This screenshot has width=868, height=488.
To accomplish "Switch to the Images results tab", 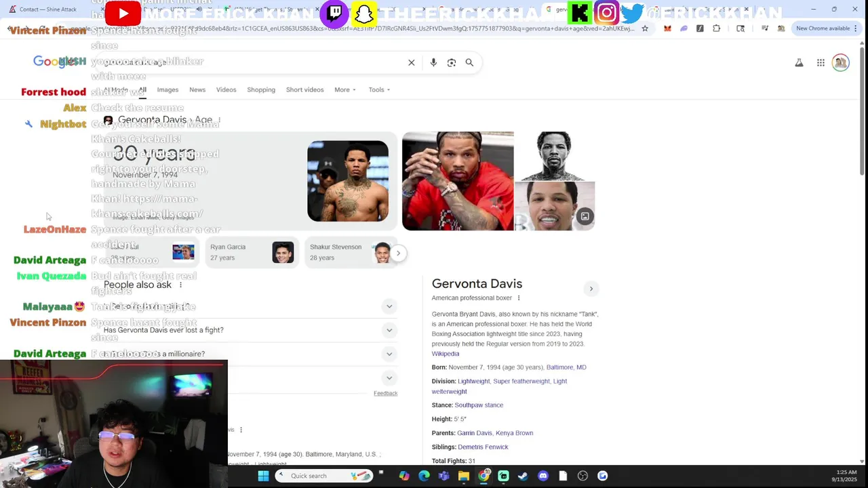I will click(167, 89).
